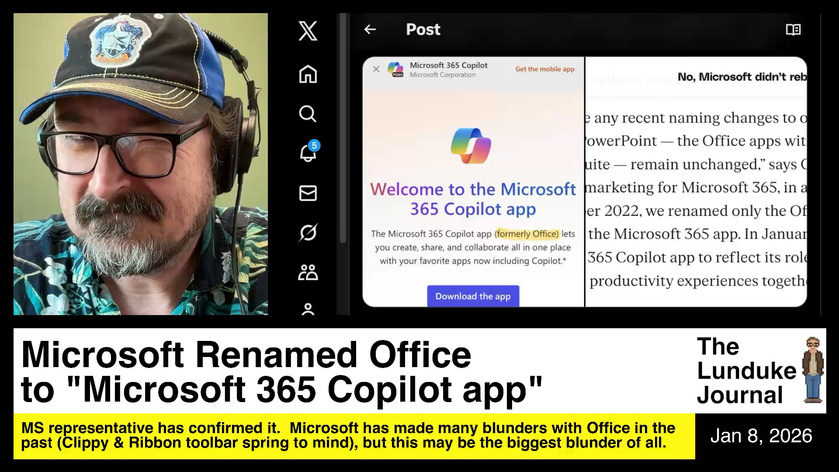This screenshot has width=839, height=472.
Task: Open the Profile person icon
Action: pyautogui.click(x=308, y=308)
